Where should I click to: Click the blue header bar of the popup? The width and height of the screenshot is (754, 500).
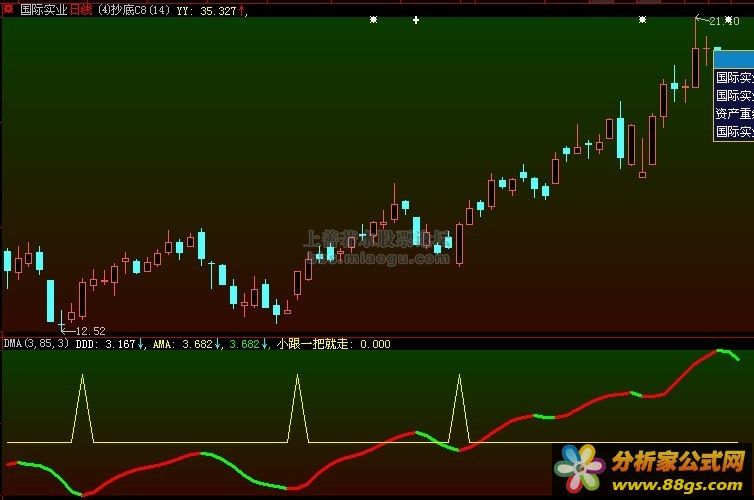[x=734, y=60]
